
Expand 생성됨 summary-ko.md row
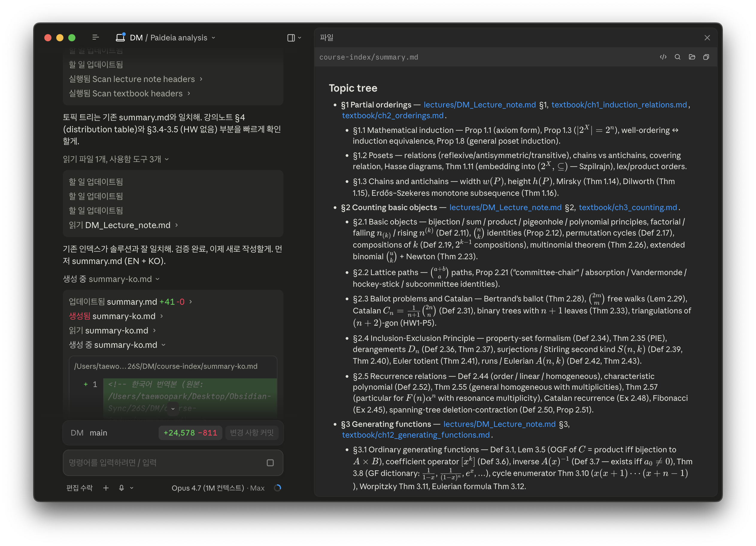116,316
